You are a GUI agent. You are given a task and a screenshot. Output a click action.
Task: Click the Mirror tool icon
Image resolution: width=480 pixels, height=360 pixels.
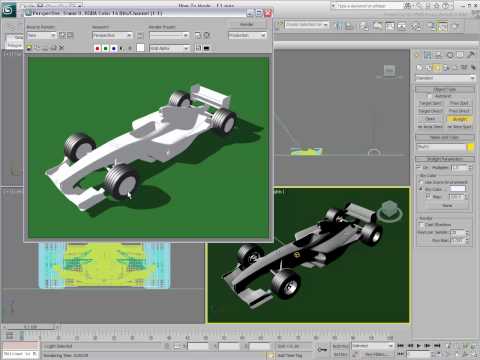point(339,26)
